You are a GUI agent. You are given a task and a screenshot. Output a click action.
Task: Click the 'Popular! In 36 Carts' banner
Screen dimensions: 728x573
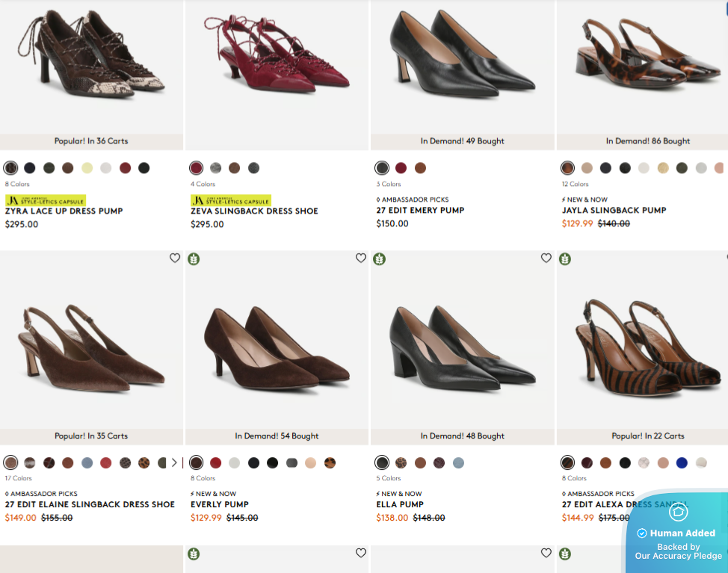pyautogui.click(x=91, y=141)
